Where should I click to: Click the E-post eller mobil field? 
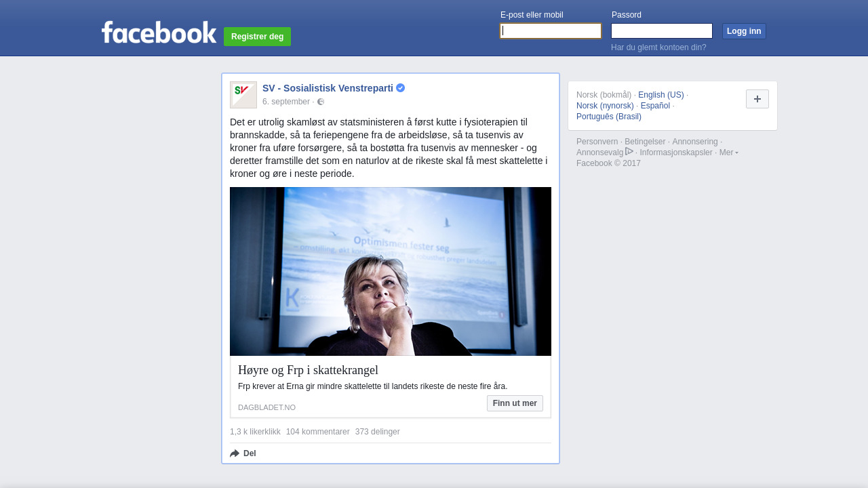tap(551, 31)
